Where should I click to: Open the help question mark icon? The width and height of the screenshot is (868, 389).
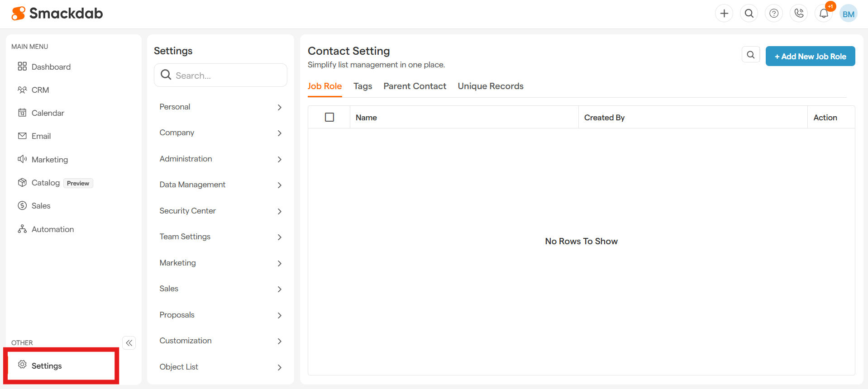point(774,14)
